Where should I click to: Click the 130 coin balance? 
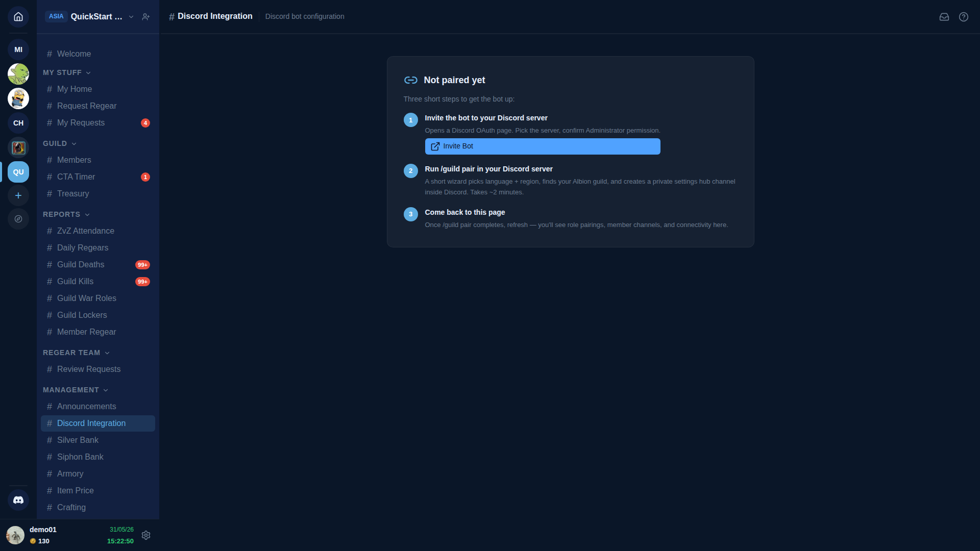pos(40,541)
